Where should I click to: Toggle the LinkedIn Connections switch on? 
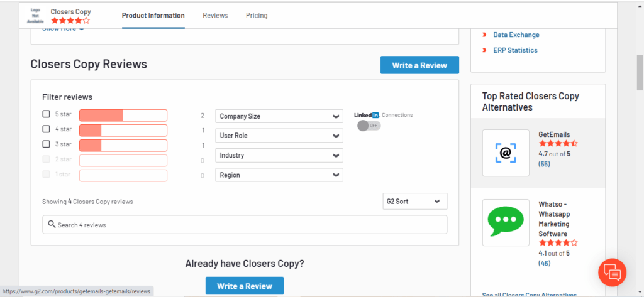tap(369, 126)
